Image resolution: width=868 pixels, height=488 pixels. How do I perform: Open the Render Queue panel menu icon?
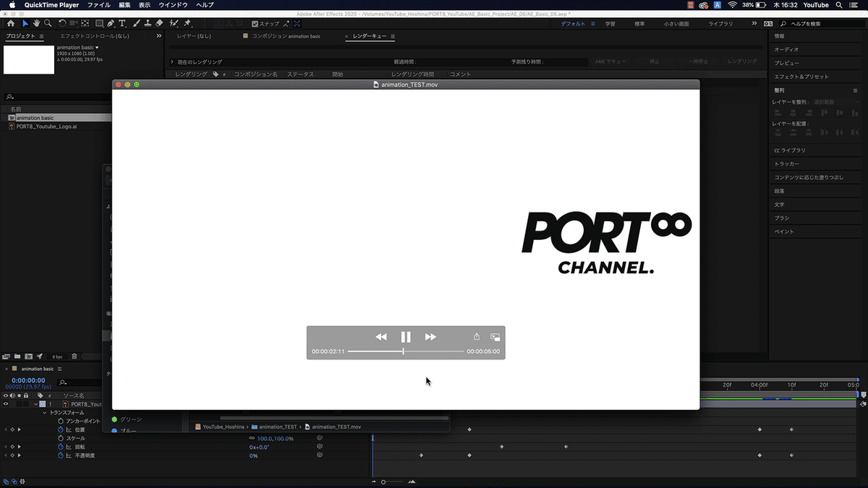pyautogui.click(x=392, y=36)
